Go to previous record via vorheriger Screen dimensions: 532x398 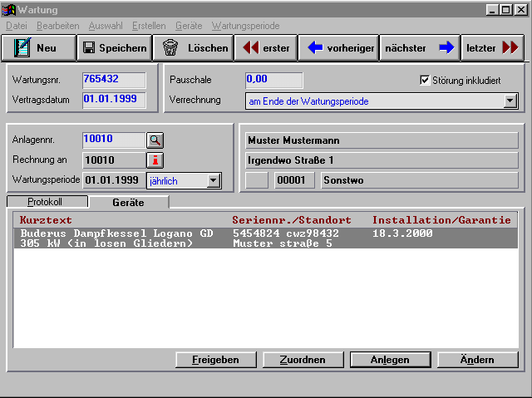339,48
